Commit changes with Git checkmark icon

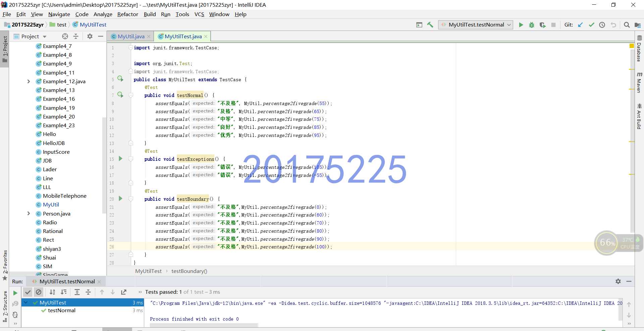point(591,25)
